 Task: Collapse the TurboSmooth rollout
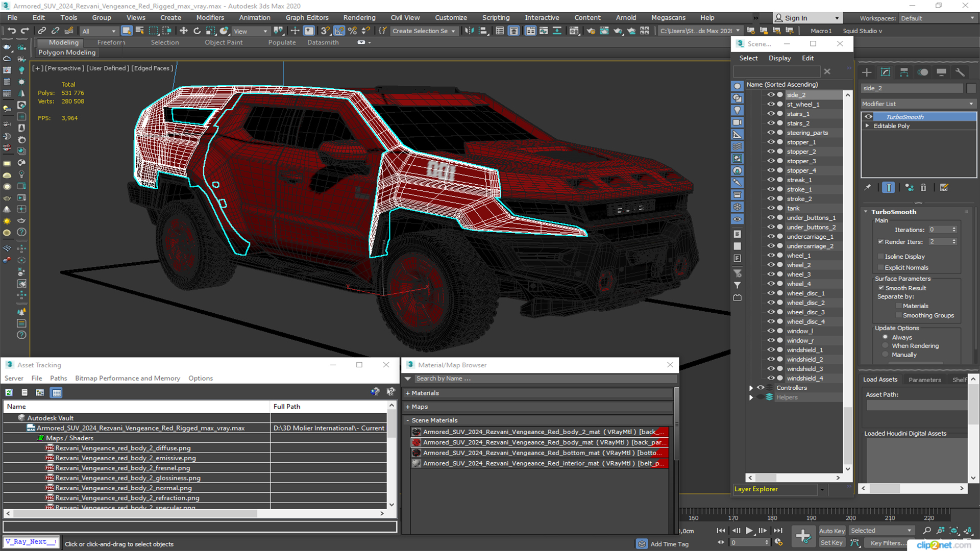(x=866, y=212)
